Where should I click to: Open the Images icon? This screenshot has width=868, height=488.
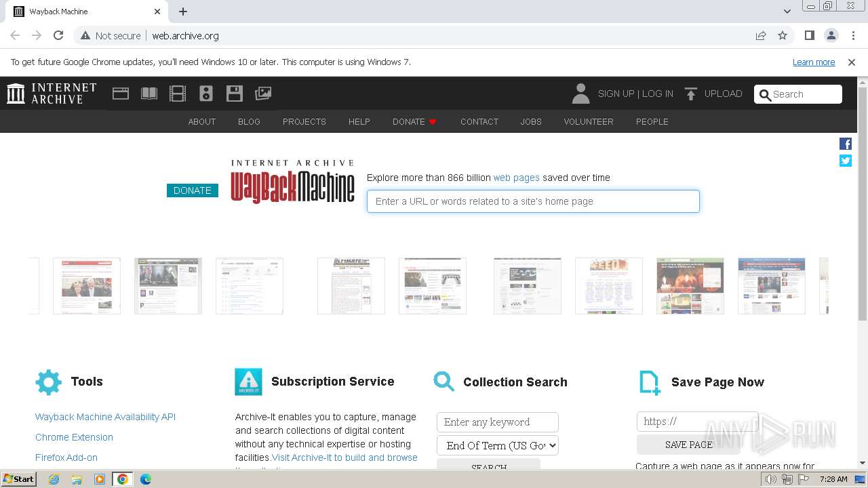pos(263,94)
